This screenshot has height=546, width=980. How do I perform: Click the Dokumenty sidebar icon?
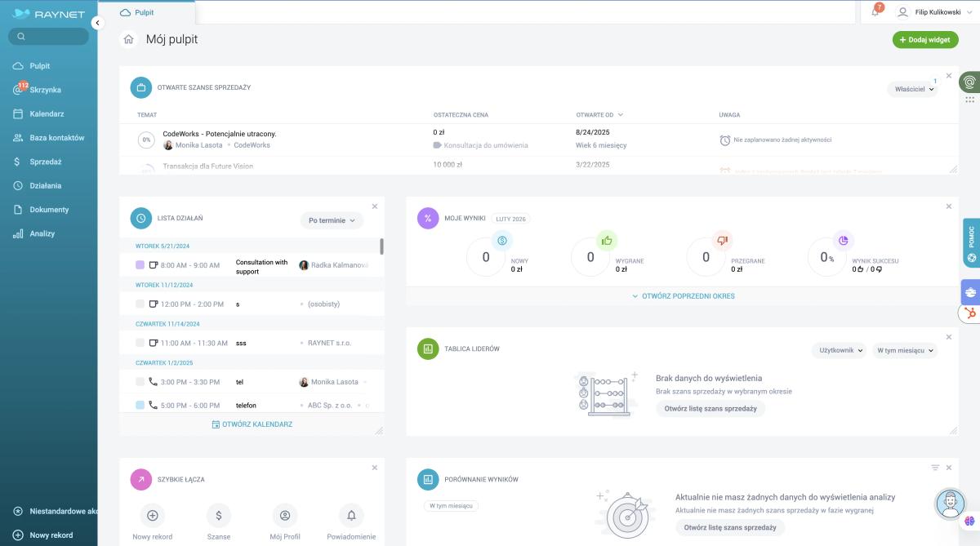pyautogui.click(x=18, y=210)
